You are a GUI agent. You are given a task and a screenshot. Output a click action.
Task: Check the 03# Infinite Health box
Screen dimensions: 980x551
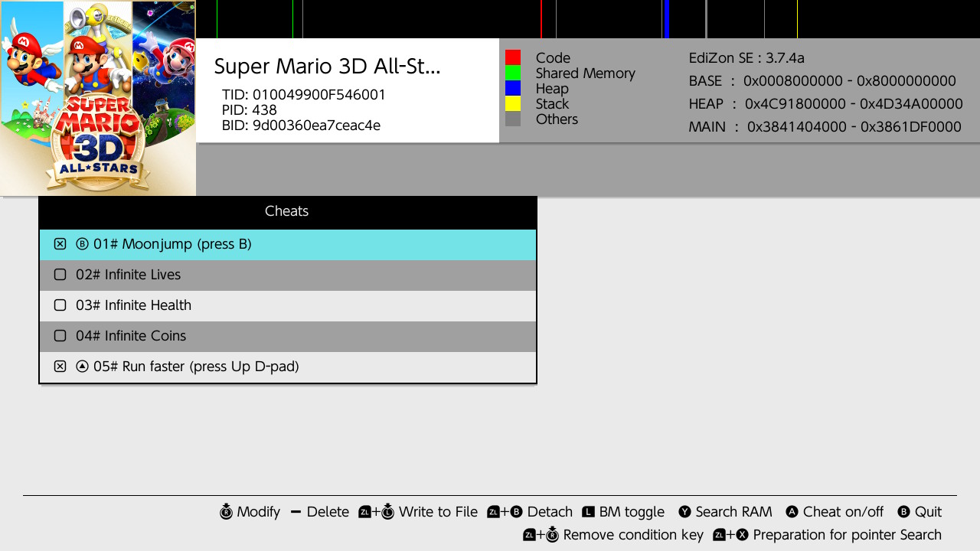(x=60, y=305)
